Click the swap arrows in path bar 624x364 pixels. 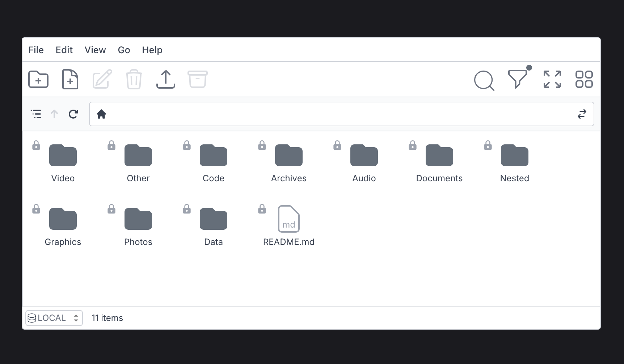point(582,114)
